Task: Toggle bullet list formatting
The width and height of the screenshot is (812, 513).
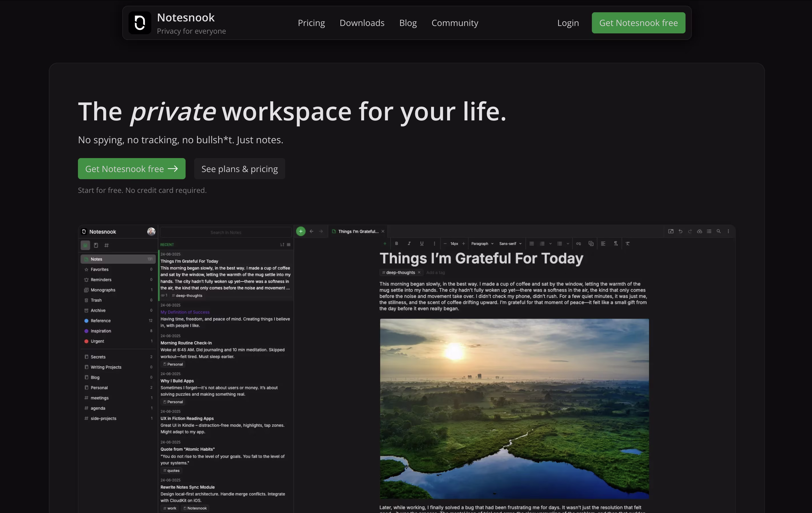Action: click(559, 243)
